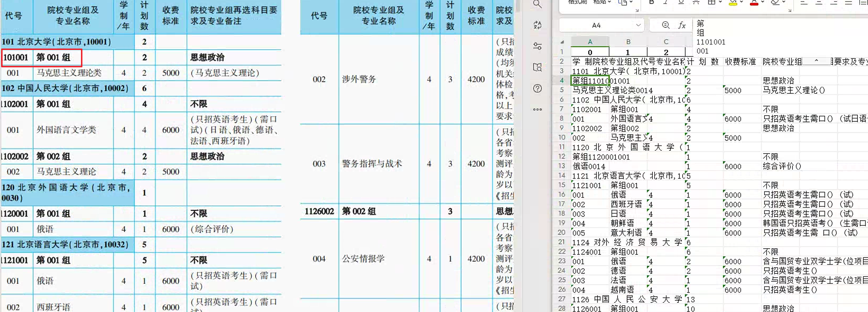Select cell containing 第组1101001001
Screen dimensions: 868x312
coord(590,81)
